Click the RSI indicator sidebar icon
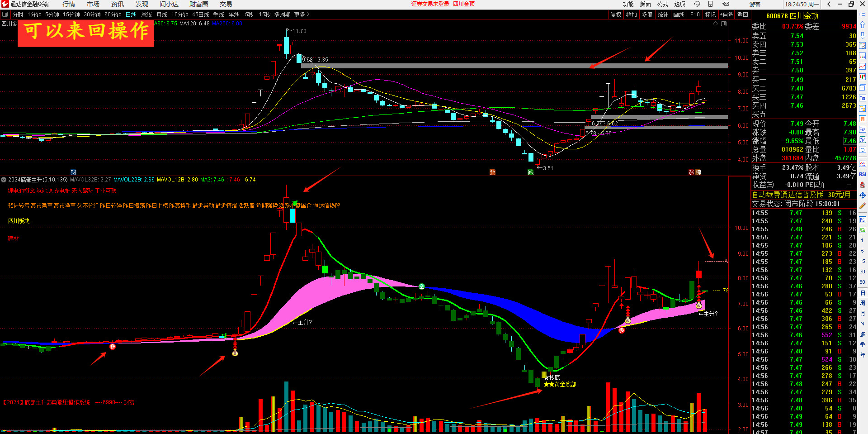This screenshot has height=434, width=868. [x=863, y=174]
